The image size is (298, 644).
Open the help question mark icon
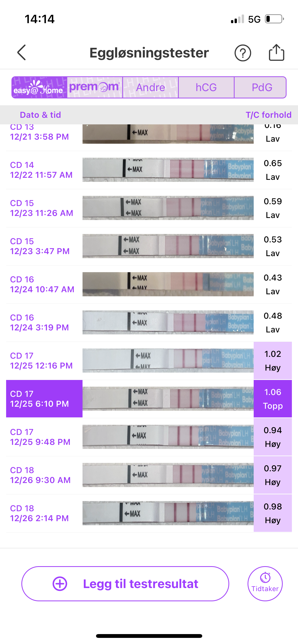coord(242,53)
